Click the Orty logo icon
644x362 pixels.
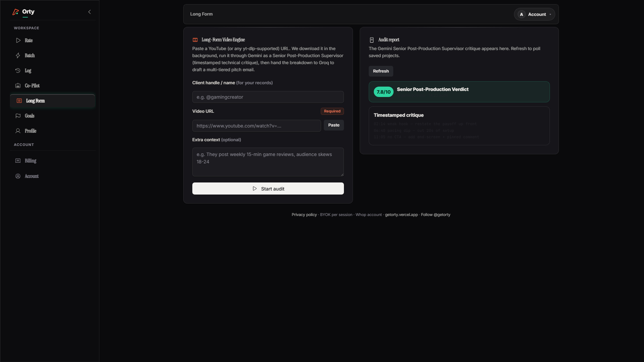16,12
